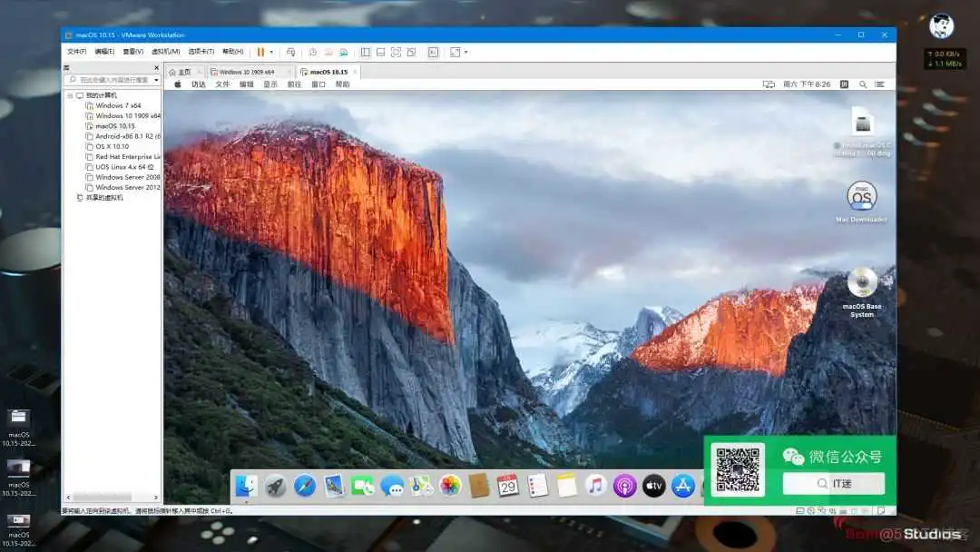This screenshot has height=552, width=980.
Task: Click the macOS Spotlight search icon
Action: point(863,84)
